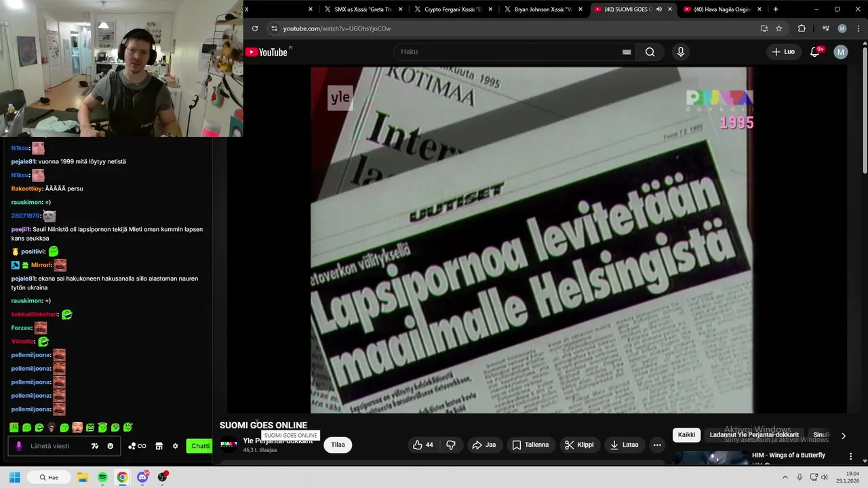Bookmark this page with the star icon

(779, 28)
